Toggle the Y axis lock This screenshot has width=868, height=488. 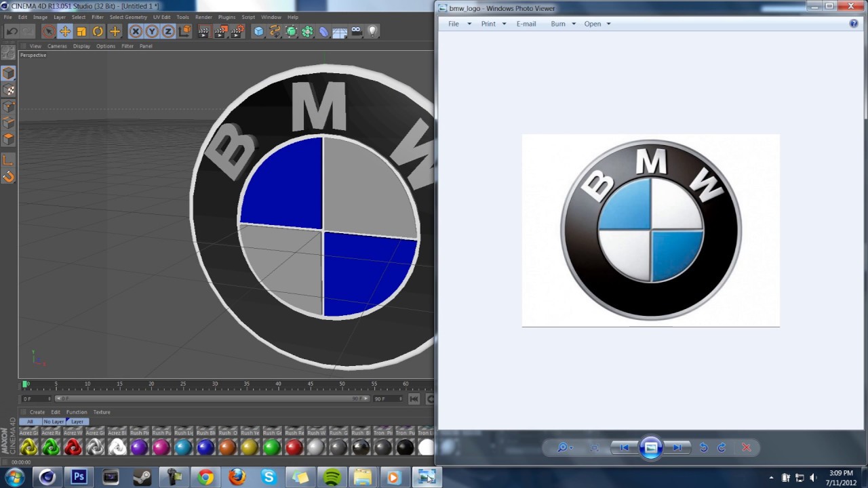pyautogui.click(x=152, y=31)
